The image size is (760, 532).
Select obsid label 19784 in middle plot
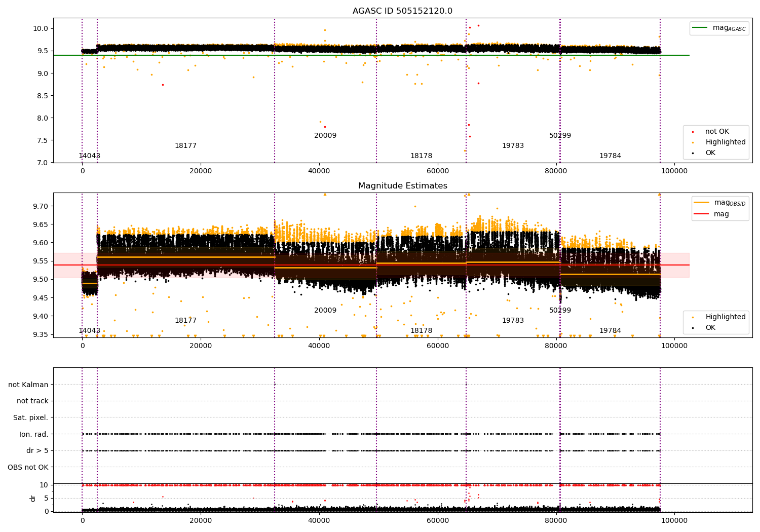tap(610, 331)
